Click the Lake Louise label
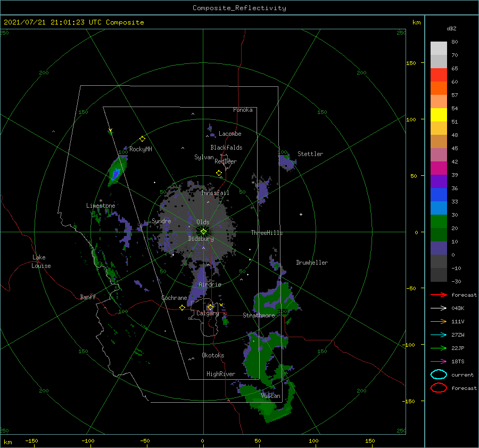This screenshot has width=479, height=448. 41,262
